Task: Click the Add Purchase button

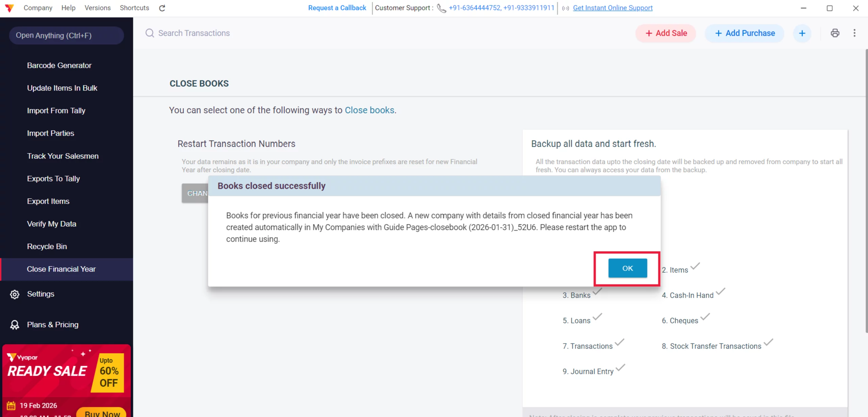Action: tap(745, 33)
